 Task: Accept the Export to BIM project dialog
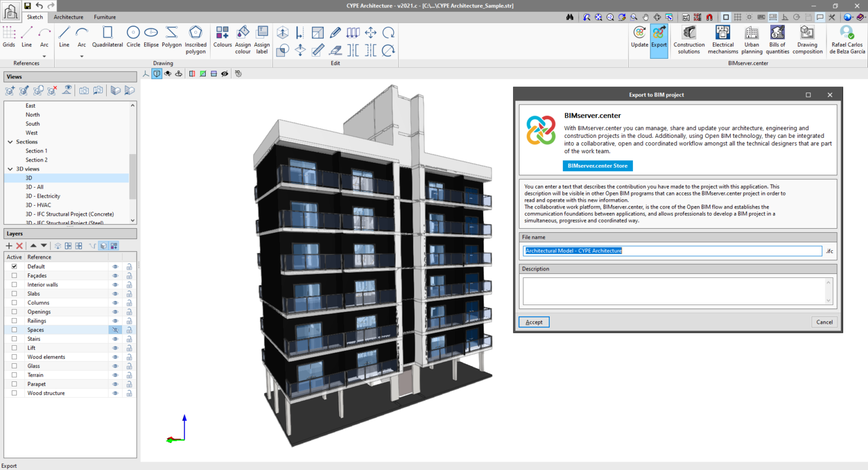pos(533,322)
